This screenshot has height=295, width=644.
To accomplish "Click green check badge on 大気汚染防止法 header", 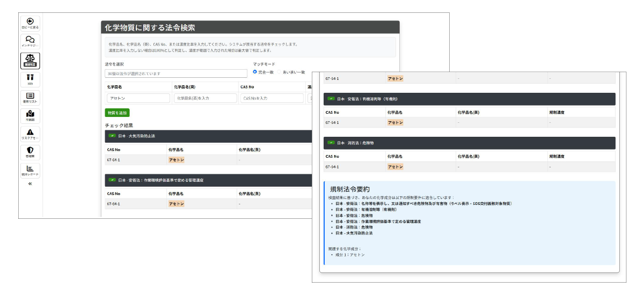I will click(x=112, y=136).
